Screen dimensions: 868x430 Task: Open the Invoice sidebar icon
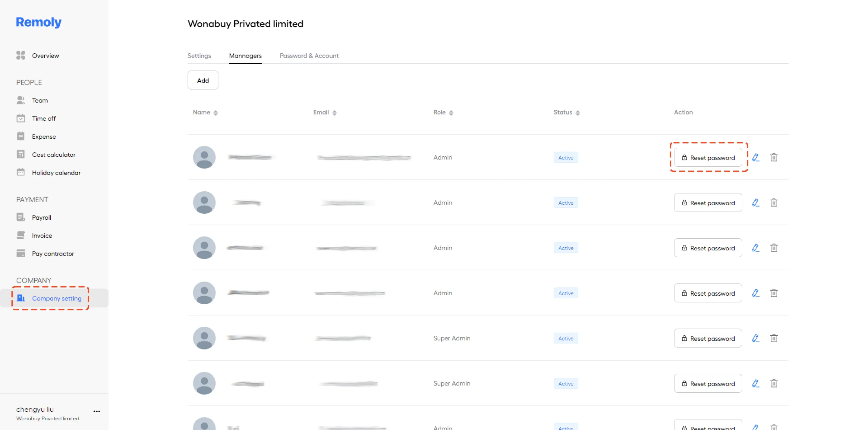(20, 235)
